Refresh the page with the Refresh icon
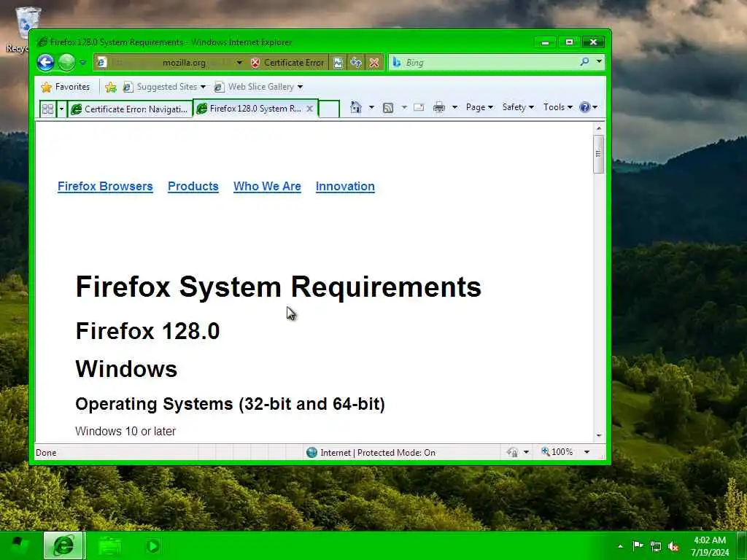 click(356, 63)
